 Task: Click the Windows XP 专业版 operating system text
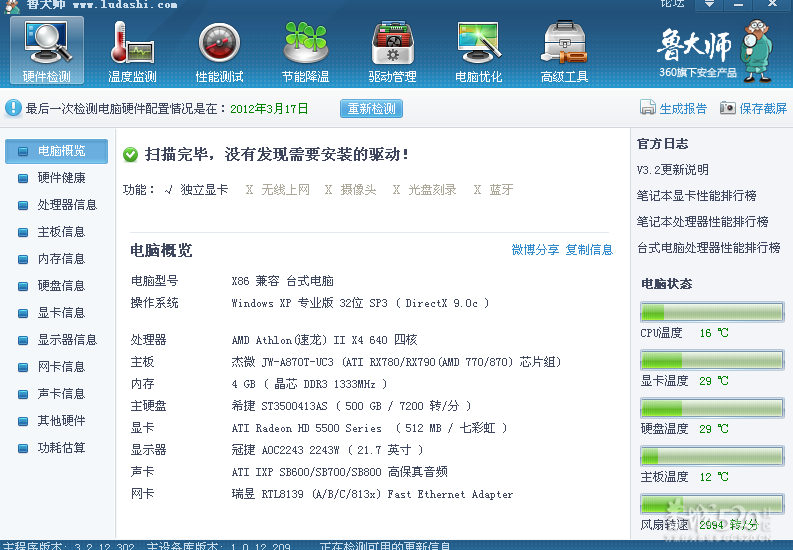(x=360, y=303)
